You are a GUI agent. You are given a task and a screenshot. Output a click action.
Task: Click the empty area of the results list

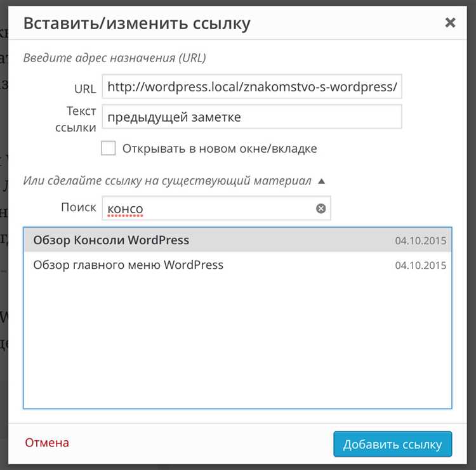pyautogui.click(x=237, y=343)
